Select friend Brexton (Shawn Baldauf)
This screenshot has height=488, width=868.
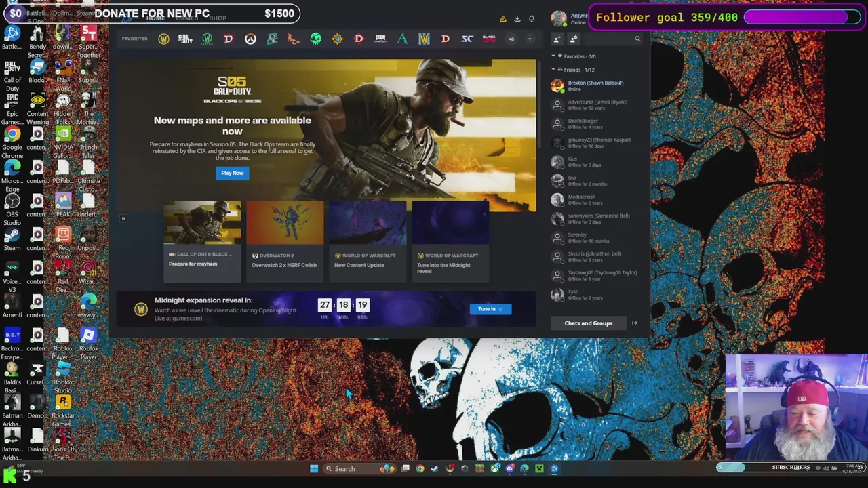(x=595, y=85)
